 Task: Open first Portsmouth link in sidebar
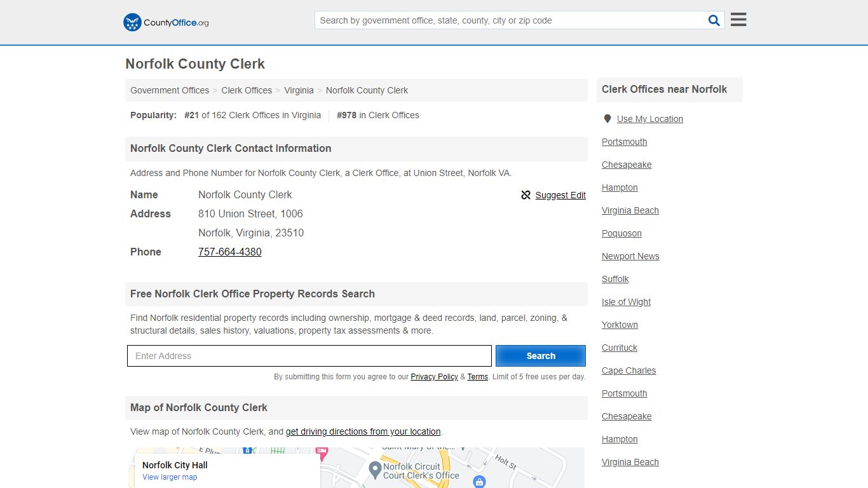[625, 142]
